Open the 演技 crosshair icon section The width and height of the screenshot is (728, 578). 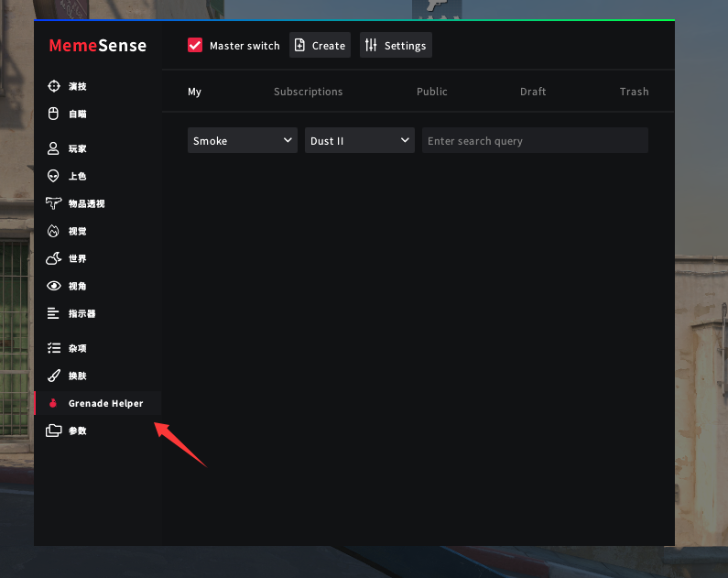tap(53, 86)
